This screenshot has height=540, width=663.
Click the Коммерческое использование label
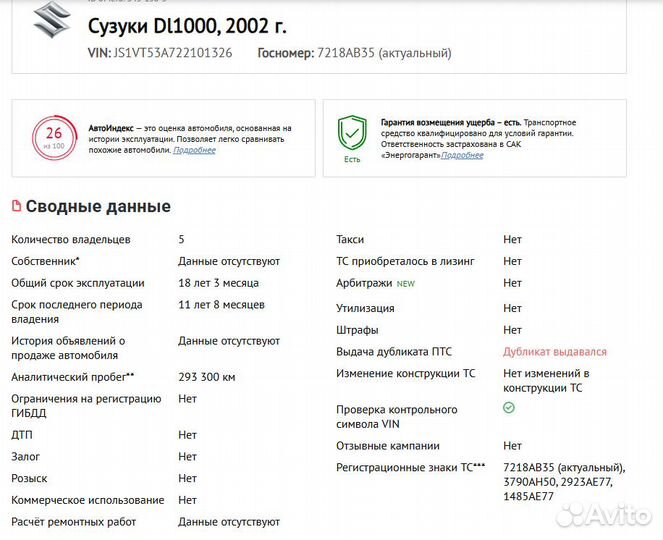88,500
